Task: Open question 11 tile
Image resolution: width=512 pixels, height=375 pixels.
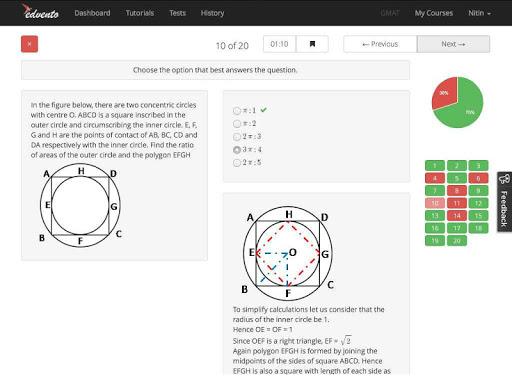Action: click(x=457, y=203)
